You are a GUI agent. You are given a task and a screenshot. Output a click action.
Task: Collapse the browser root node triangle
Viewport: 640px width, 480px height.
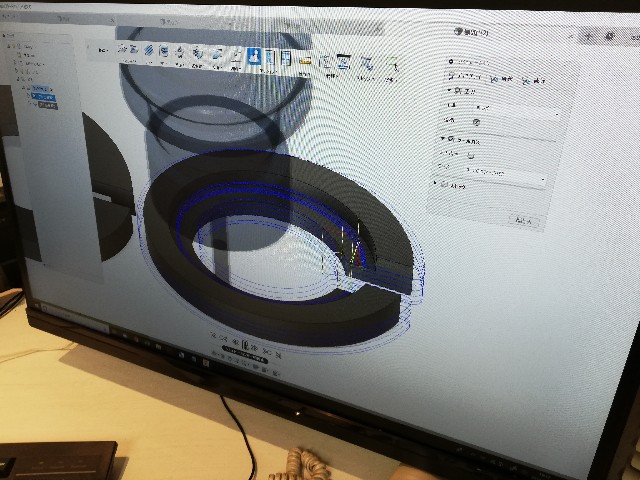coord(9,47)
